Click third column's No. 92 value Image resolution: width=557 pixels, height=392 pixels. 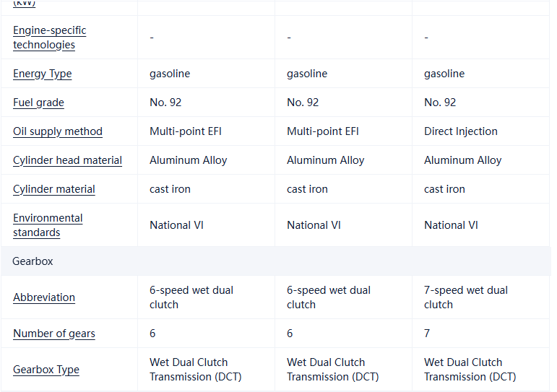click(x=440, y=103)
